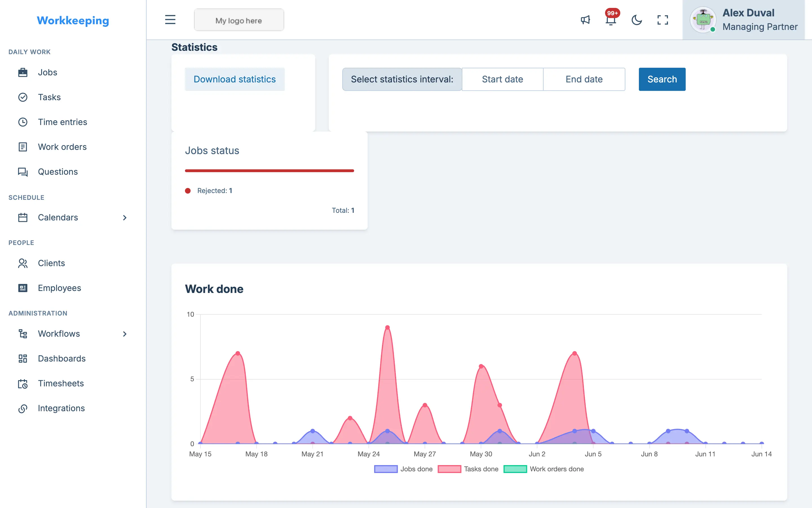Click the 'Jun 14' axis label
Image resolution: width=812 pixels, height=508 pixels.
761,454
